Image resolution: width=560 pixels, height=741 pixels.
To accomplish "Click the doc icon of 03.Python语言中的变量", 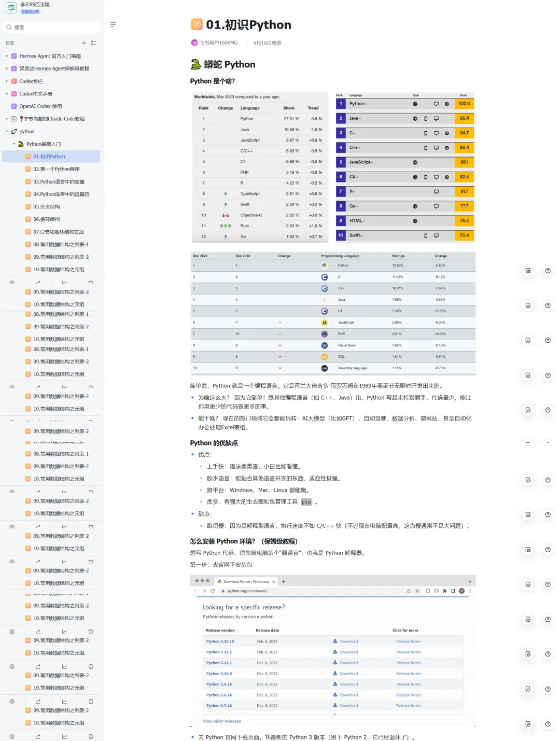I will 29,182.
